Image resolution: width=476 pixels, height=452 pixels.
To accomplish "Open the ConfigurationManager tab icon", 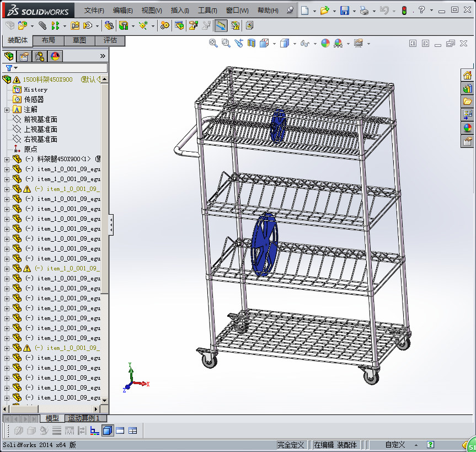I will point(40,56).
